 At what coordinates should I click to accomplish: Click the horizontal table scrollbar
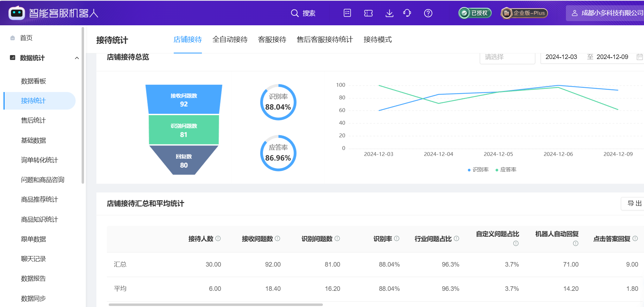pyautogui.click(x=216, y=305)
